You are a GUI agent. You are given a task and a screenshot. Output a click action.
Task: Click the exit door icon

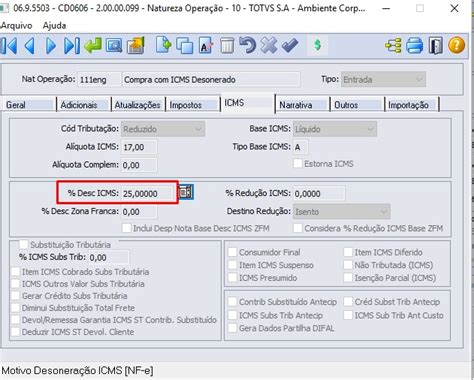pyautogui.click(x=435, y=46)
